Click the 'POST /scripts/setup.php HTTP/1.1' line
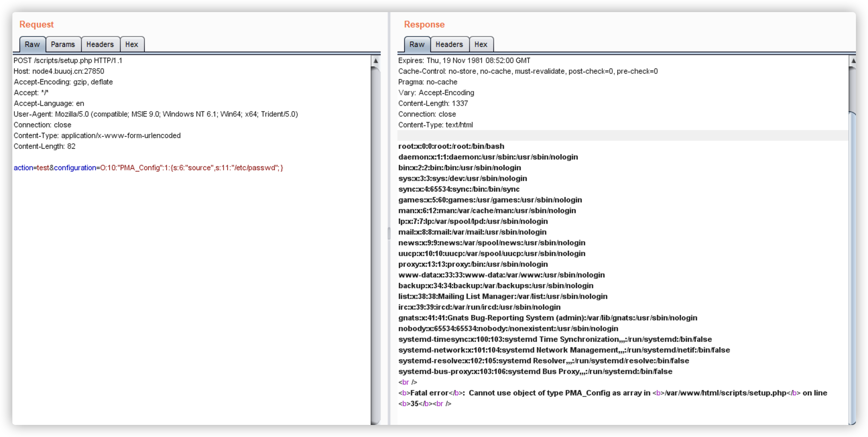Viewport: 868px width, 437px height. point(68,61)
